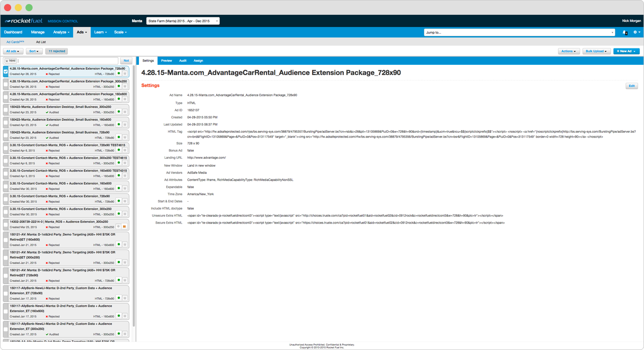Viewport: 644px width, 350px height.
Task: Click the pause icon on Small Business_160x600 ad
Action: [x=125, y=124]
